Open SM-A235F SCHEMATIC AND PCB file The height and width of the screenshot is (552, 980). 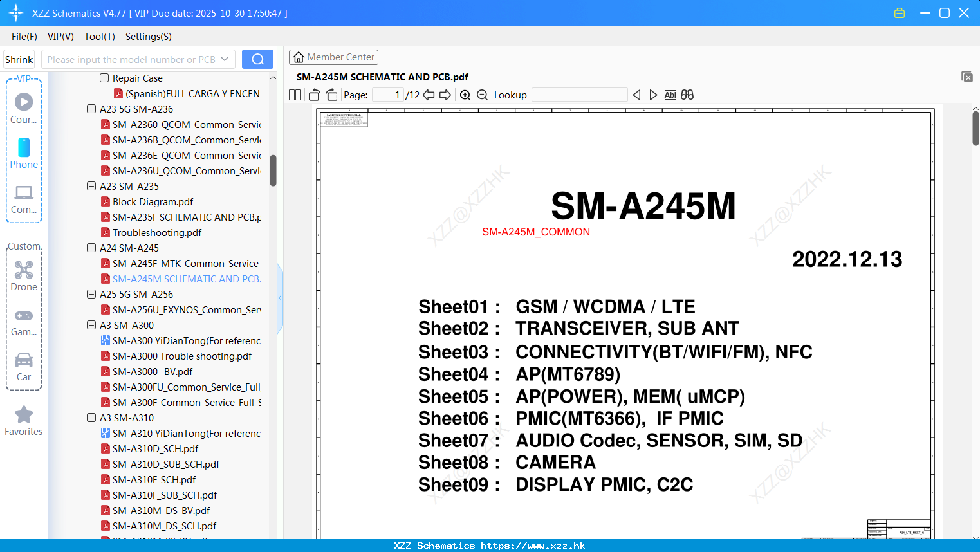point(181,217)
